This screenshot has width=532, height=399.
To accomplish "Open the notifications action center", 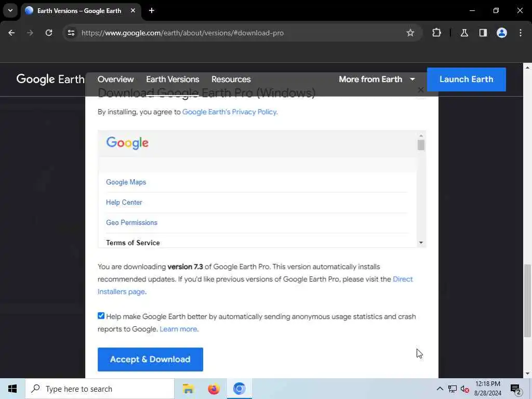I will click(x=516, y=389).
